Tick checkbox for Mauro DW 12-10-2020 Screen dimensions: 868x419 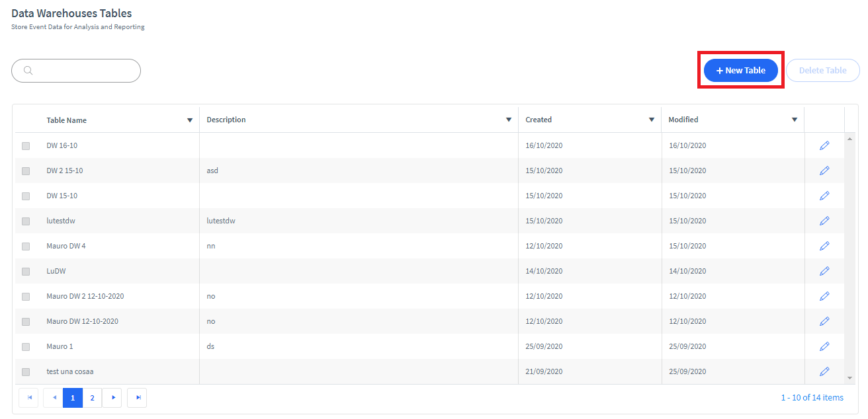[x=26, y=322]
